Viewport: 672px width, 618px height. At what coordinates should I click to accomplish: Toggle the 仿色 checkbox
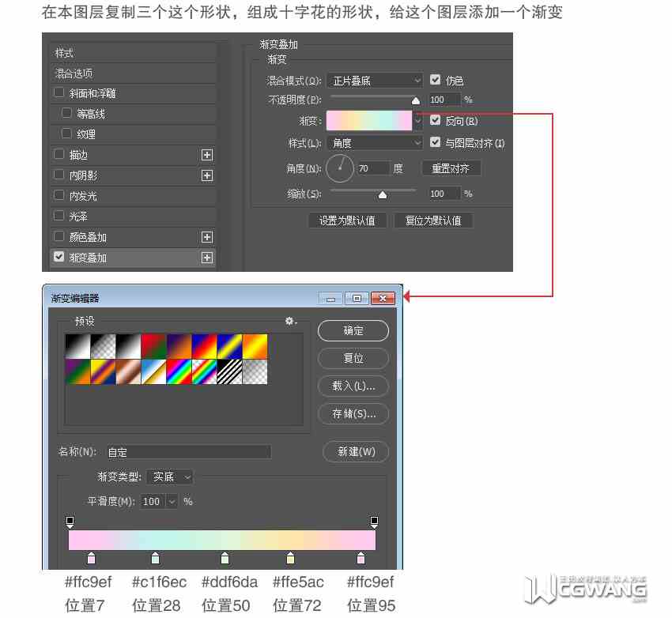pos(435,80)
